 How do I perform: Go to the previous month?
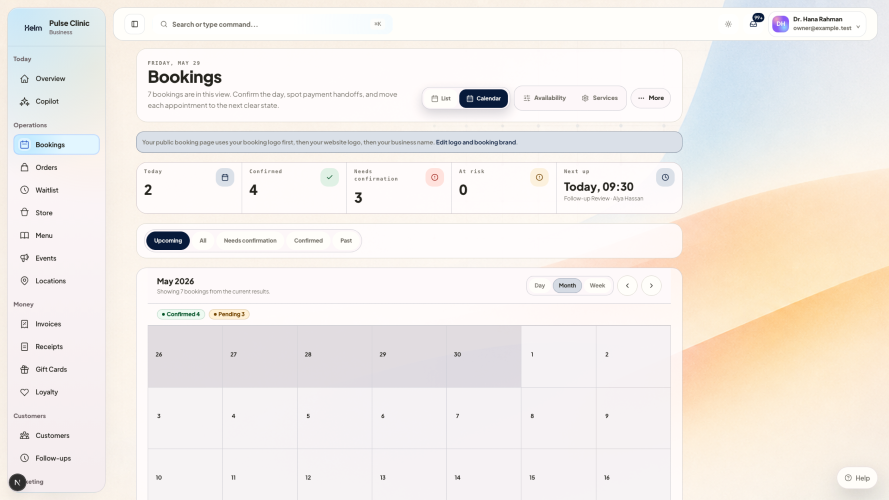point(627,286)
